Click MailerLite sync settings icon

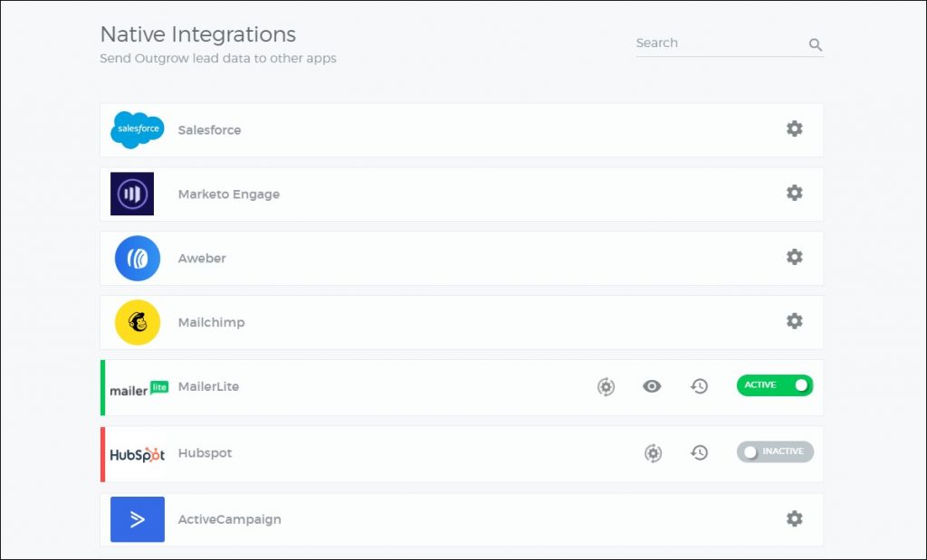tap(606, 386)
